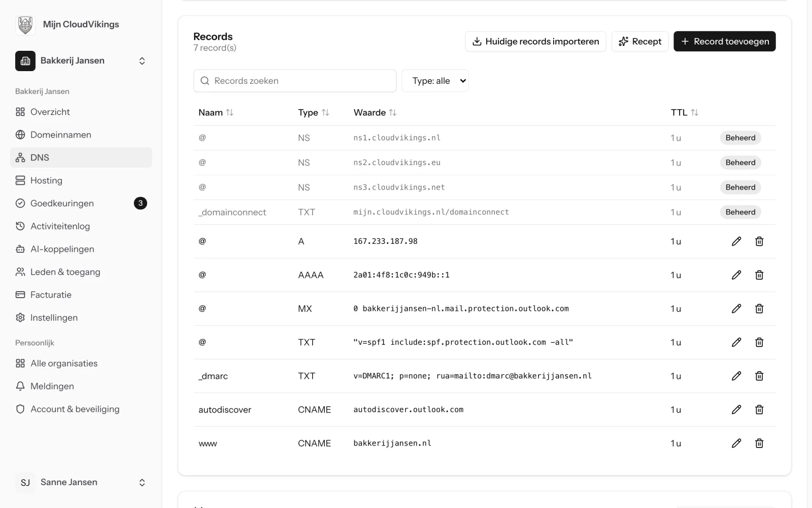Edit the AAAA record pencil icon
The width and height of the screenshot is (812, 508).
[736, 275]
